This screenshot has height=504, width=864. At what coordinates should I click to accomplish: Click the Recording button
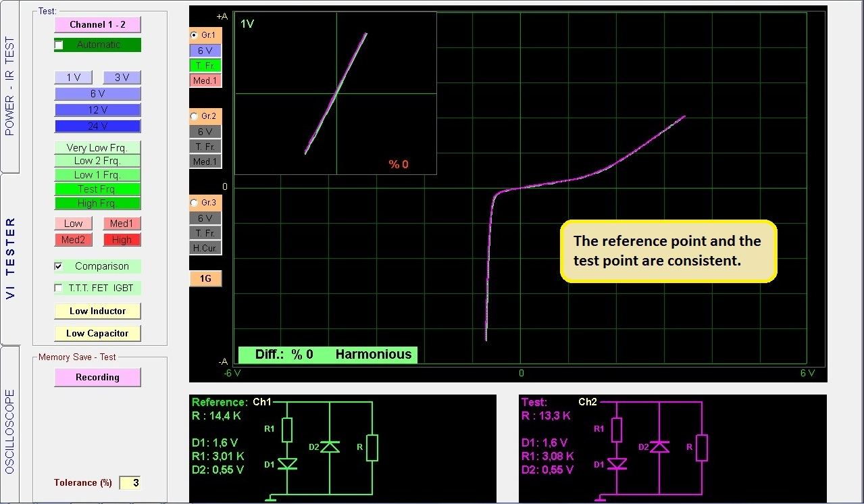point(97,378)
